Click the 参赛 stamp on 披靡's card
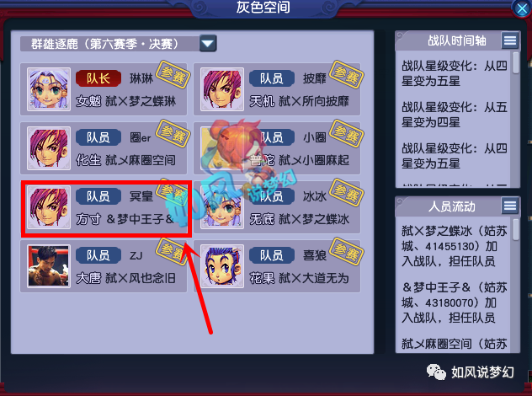Screen dimensions: 532x396 coord(347,75)
